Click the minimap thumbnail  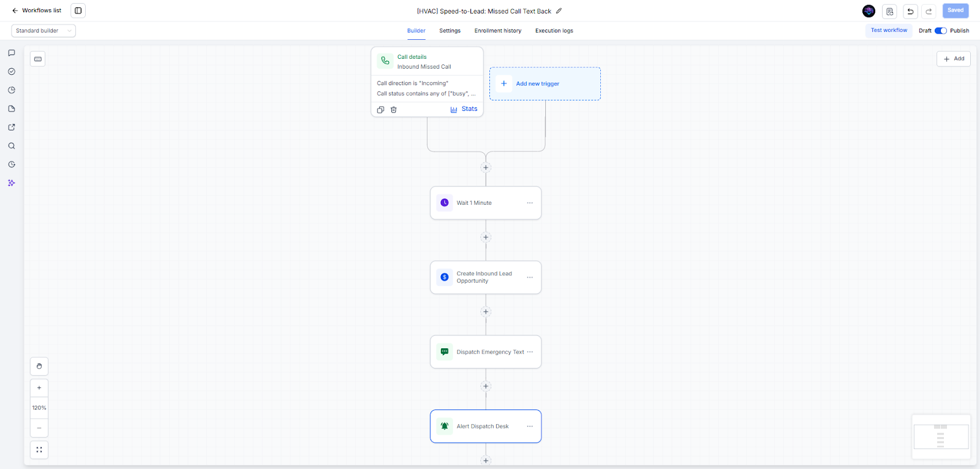tap(941, 437)
